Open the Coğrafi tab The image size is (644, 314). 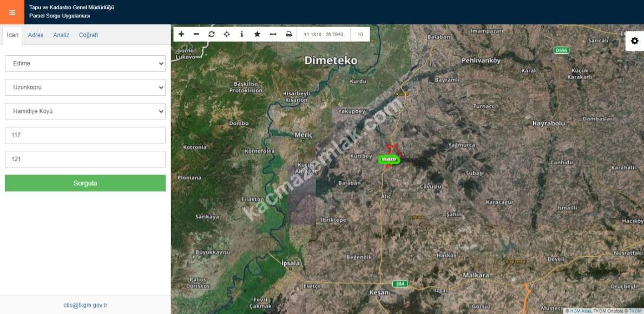tap(88, 35)
